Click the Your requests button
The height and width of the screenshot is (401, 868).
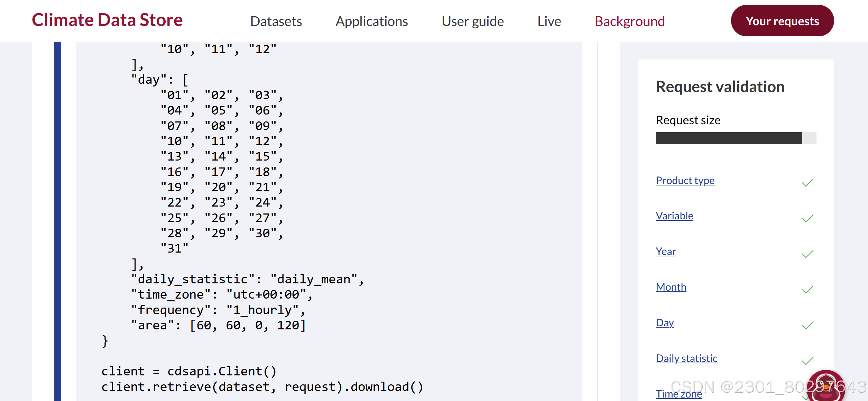tap(782, 21)
